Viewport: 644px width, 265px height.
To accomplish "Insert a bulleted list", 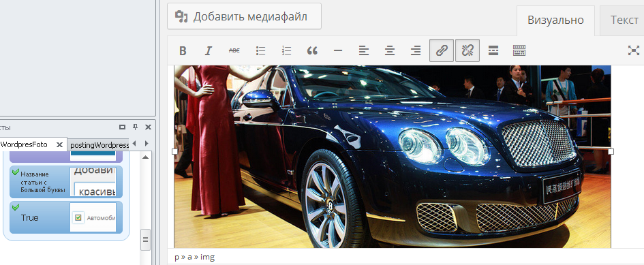I will 260,50.
